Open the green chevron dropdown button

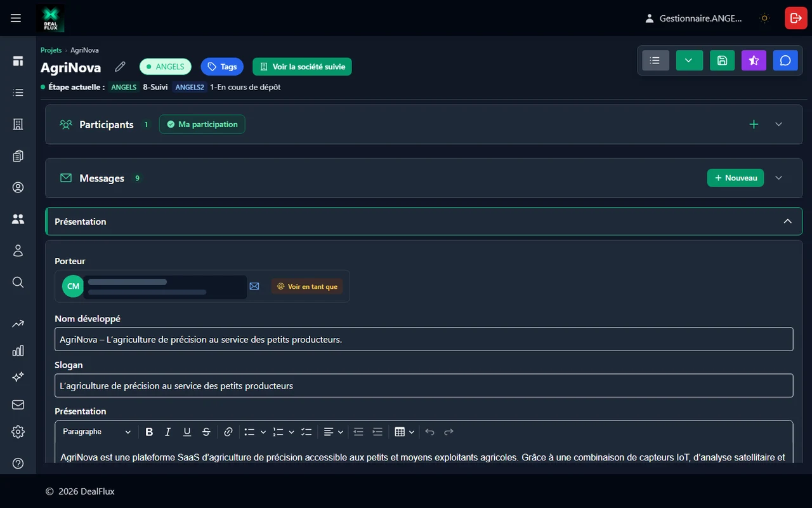(689, 60)
